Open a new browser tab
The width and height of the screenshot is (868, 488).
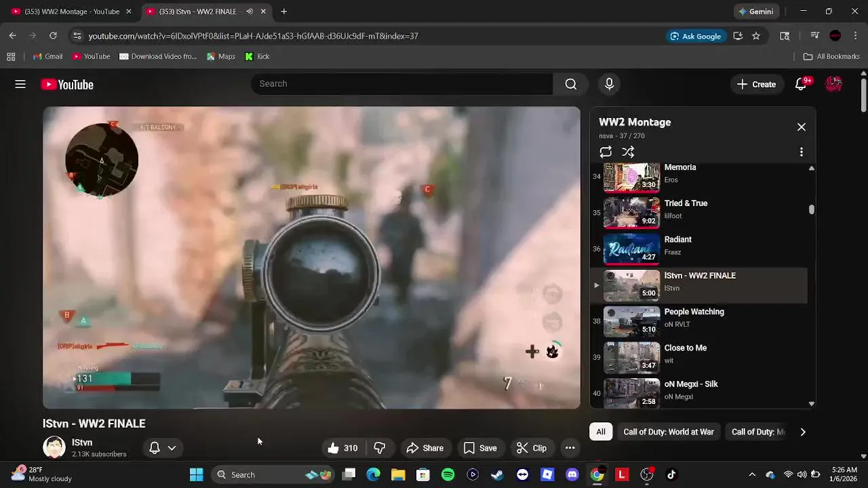[x=284, y=12]
